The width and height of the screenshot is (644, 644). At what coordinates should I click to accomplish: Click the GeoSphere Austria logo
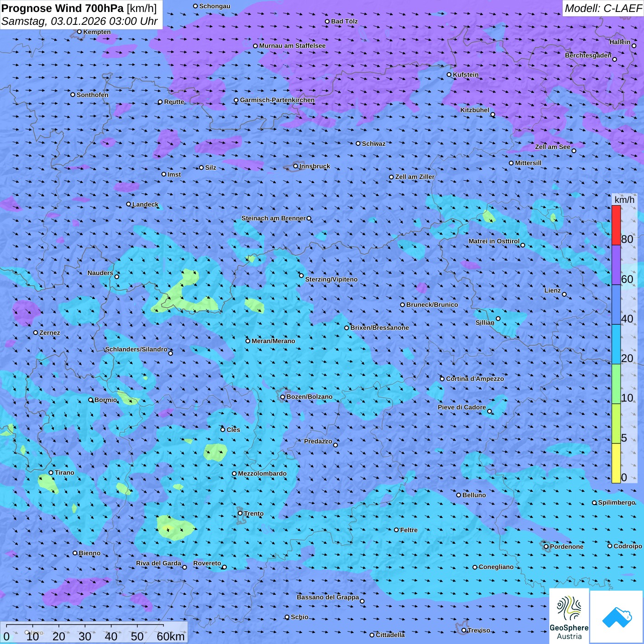[569, 616]
